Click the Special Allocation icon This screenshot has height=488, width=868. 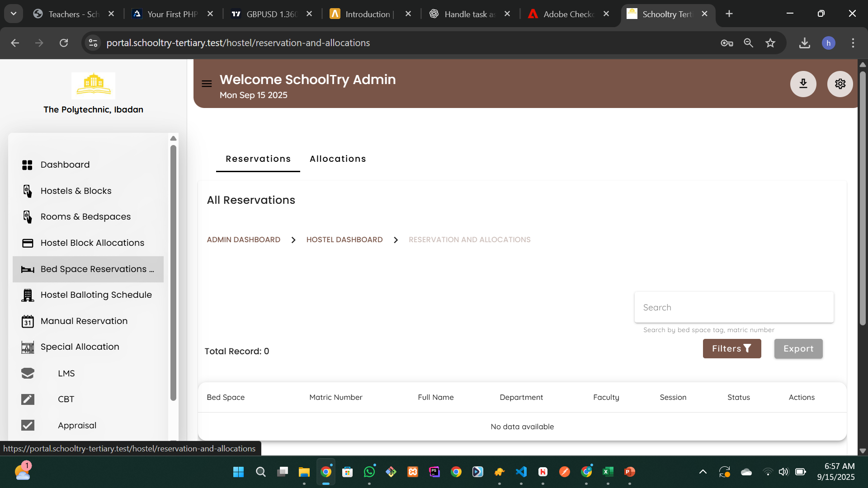28,347
